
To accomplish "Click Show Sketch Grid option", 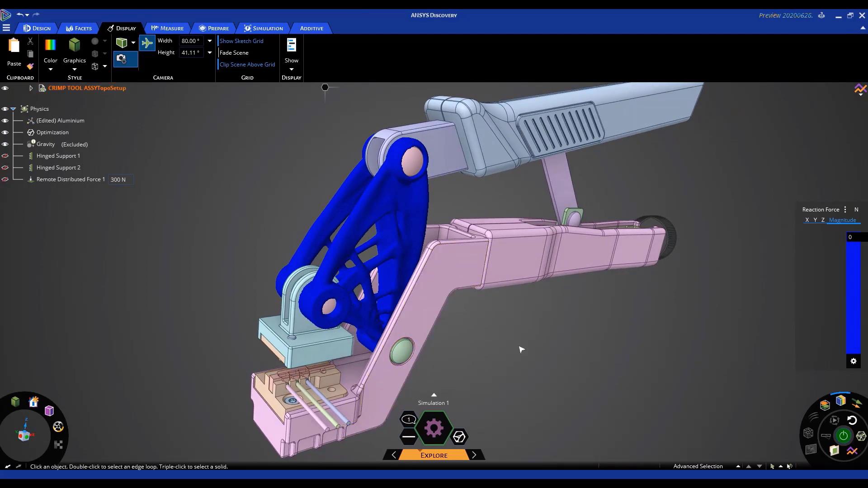I will 241,41.
